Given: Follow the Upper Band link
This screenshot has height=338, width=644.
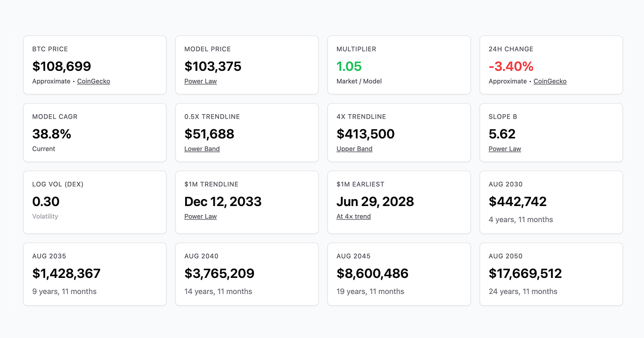Looking at the screenshot, I should [354, 149].
